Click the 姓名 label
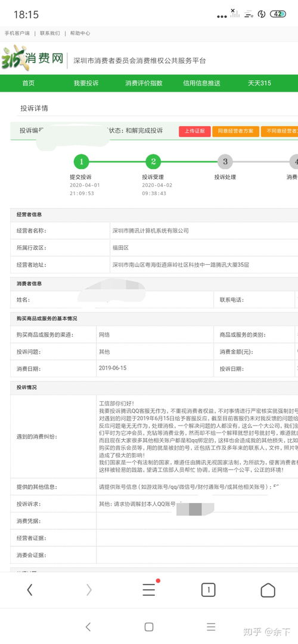The width and height of the screenshot is (298, 644). pyautogui.click(x=23, y=300)
